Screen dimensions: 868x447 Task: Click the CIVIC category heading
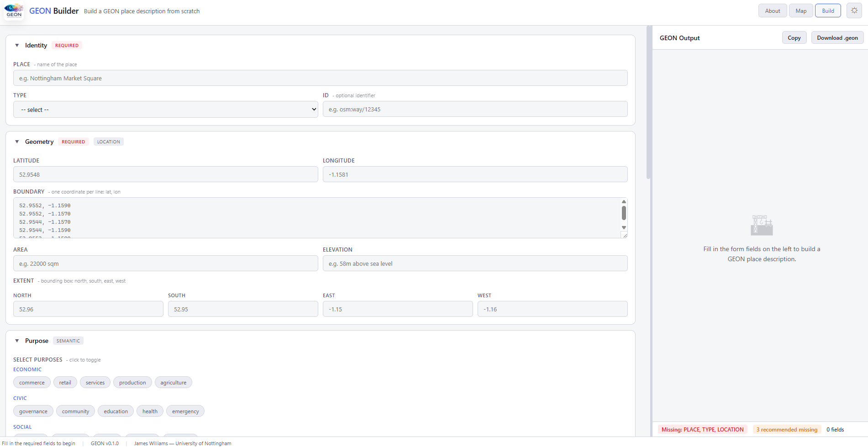click(20, 398)
